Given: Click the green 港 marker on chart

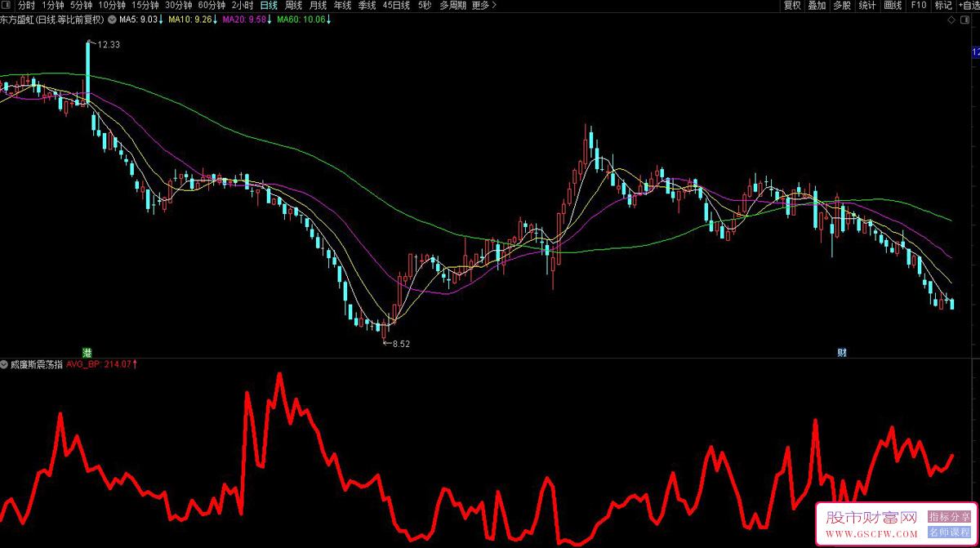Looking at the screenshot, I should (87, 353).
